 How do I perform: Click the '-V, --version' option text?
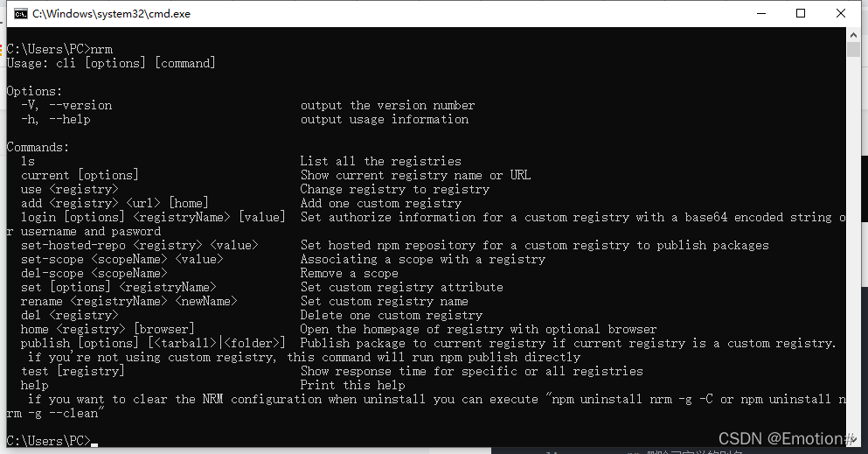(66, 105)
